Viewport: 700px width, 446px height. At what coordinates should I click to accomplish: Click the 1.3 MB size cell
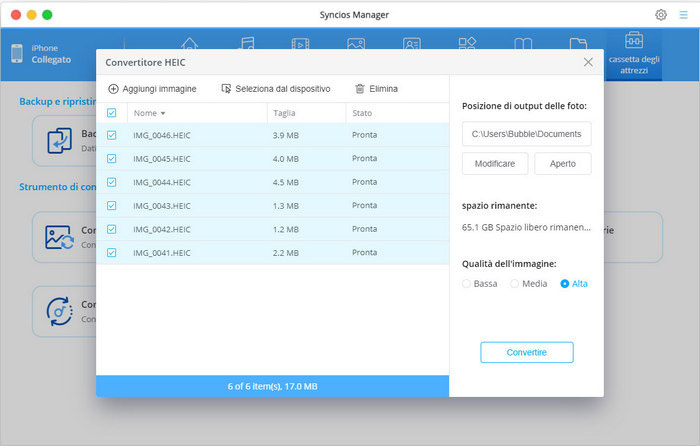[286, 206]
